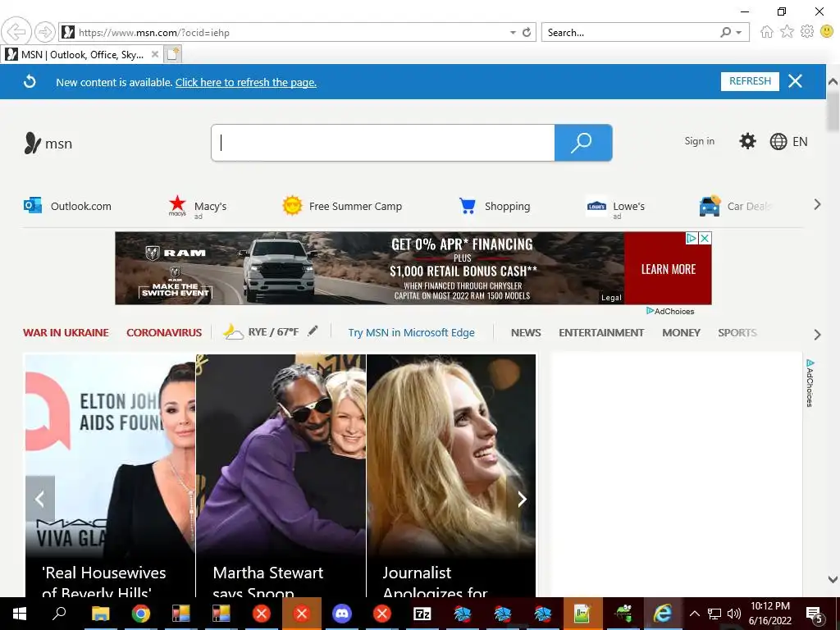Image resolution: width=840 pixels, height=630 pixels.
Task: Open RYE / 67°F weather details
Action: pyautogui.click(x=261, y=331)
